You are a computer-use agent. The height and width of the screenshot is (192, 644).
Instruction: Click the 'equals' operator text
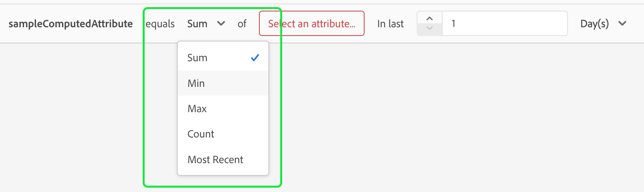click(x=160, y=24)
